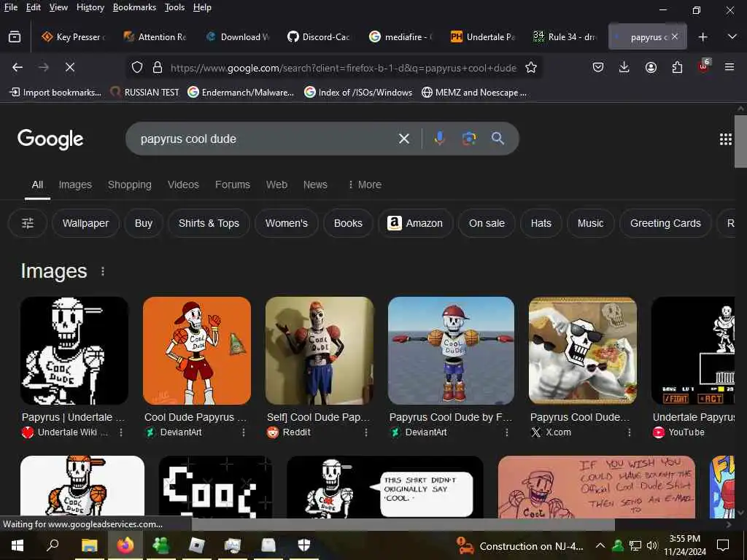Close the papyrus tab
This screenshot has height=560, width=747.
coord(675,36)
